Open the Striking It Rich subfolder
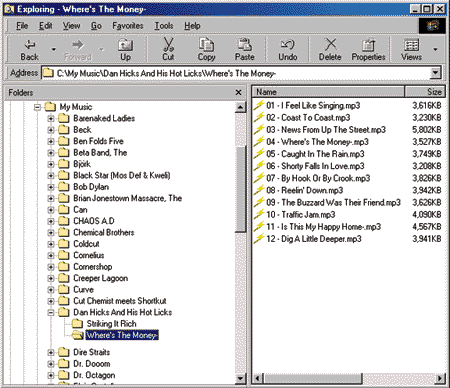 111,324
